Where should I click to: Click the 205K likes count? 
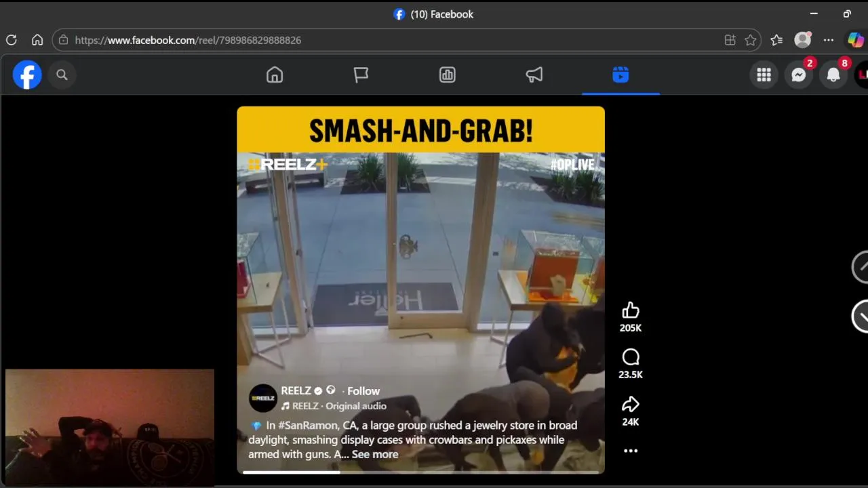pos(631,328)
